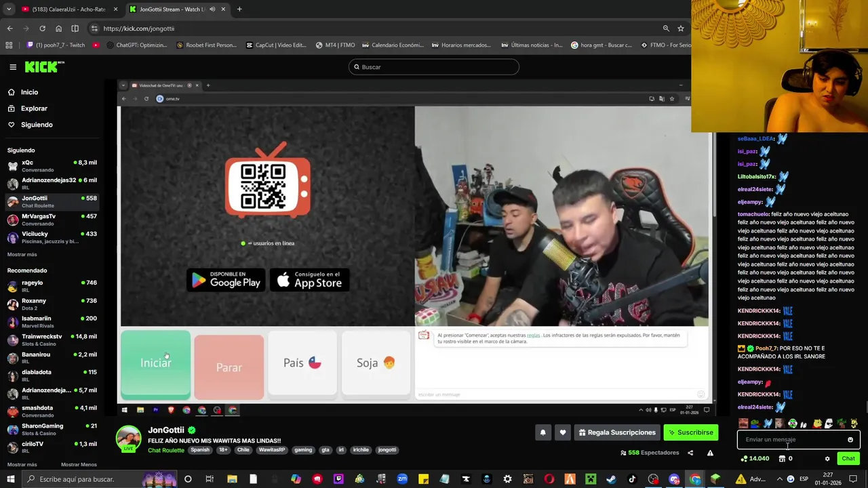The height and width of the screenshot is (488, 868).
Task: Open the pooh7_7 Twitch bookmark
Action: [56, 45]
